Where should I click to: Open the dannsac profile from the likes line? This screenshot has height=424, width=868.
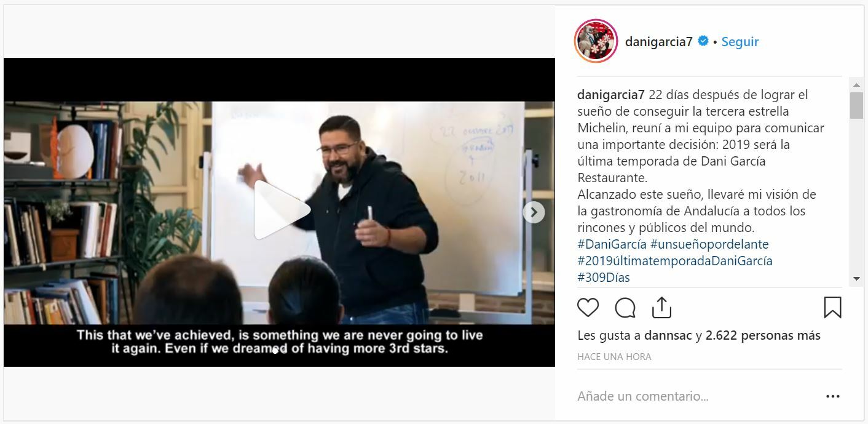[x=667, y=335]
